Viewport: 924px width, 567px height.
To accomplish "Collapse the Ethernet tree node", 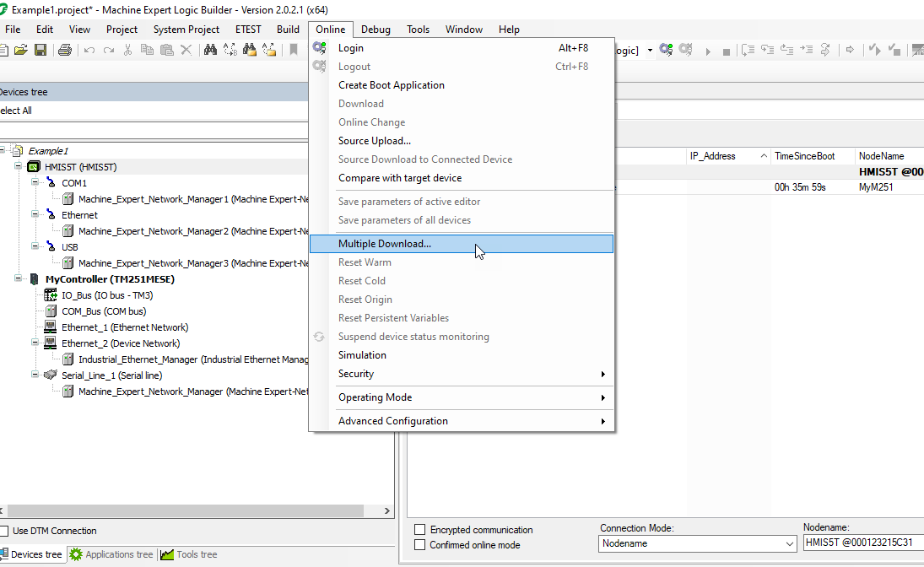I will click(35, 214).
